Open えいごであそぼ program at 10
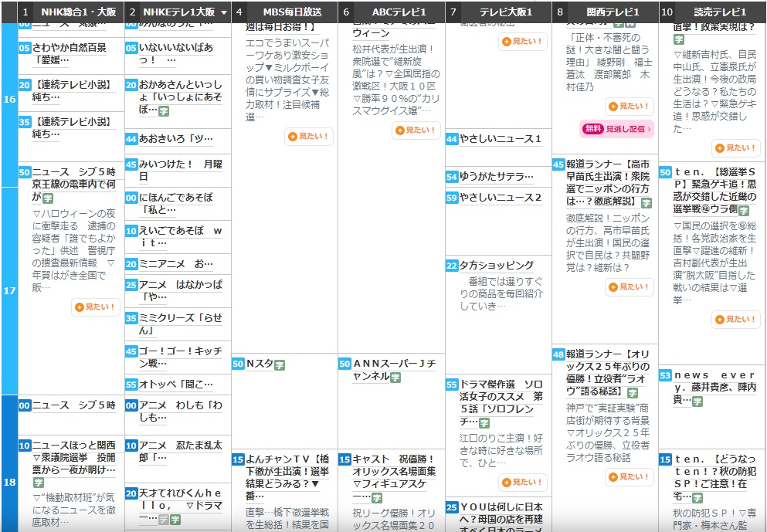This screenshot has height=532, width=767. click(x=181, y=237)
